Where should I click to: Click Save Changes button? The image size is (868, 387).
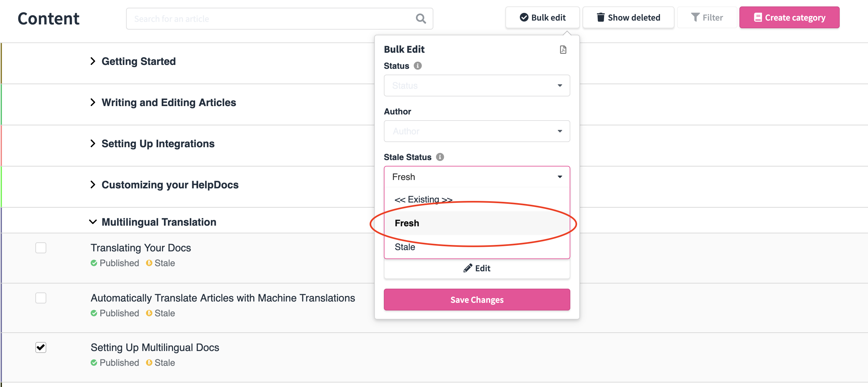[476, 300]
